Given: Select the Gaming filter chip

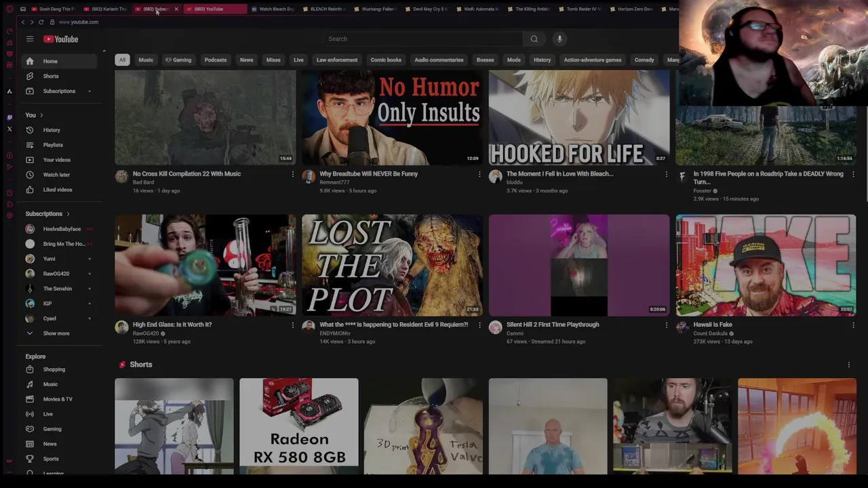Looking at the screenshot, I should click(x=178, y=60).
